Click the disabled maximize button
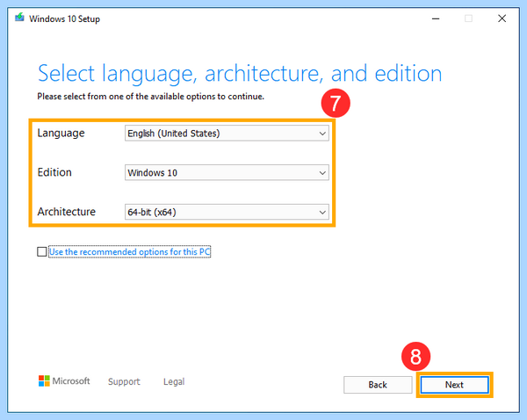Screen dimensions: 527x420 coord(468,18)
